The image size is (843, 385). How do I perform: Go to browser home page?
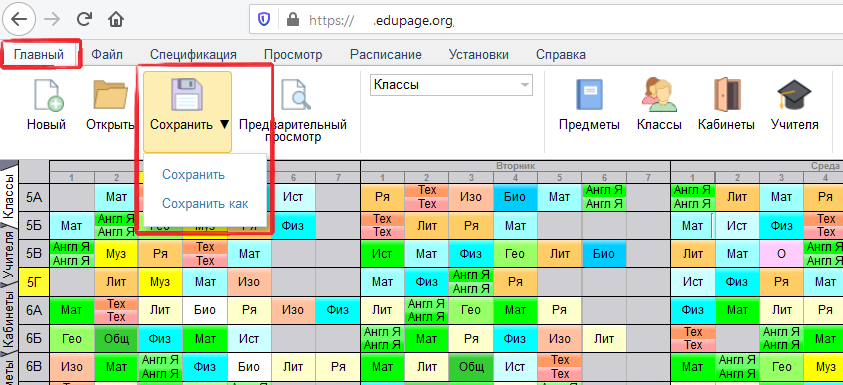(116, 20)
